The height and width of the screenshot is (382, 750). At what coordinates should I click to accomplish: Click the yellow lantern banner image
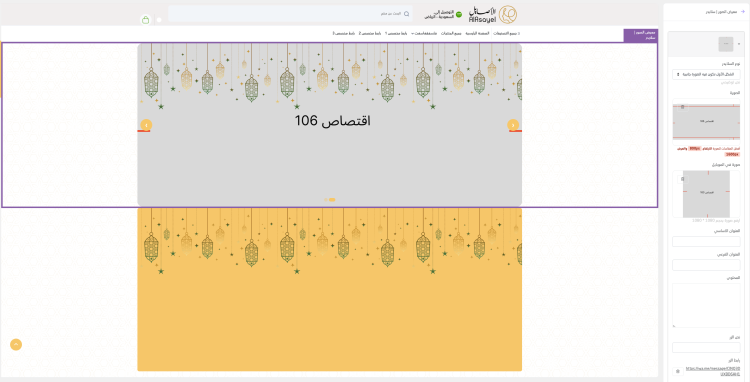[330, 289]
